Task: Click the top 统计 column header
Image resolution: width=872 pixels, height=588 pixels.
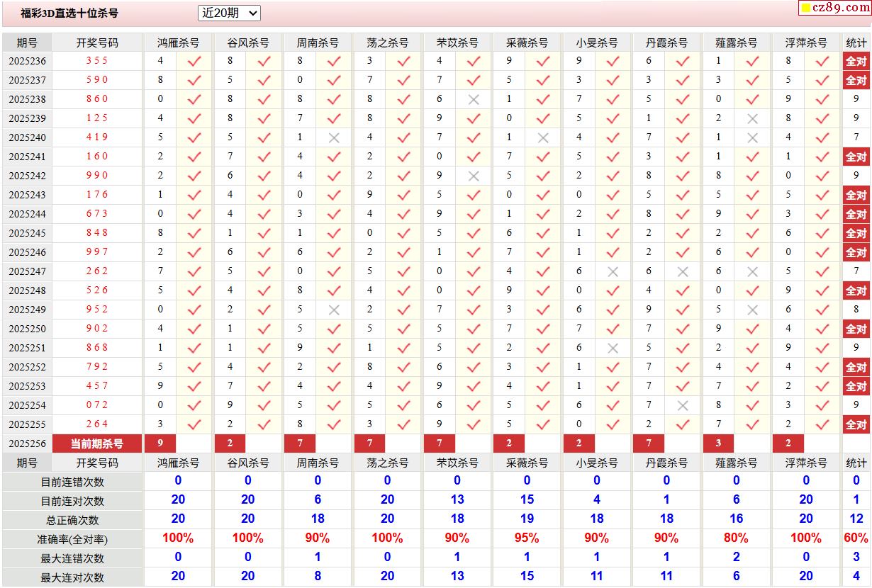Action: (856, 43)
